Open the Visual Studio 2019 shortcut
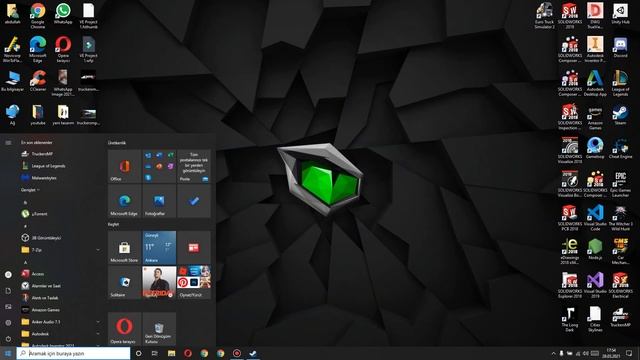The image size is (640, 360). point(595,285)
